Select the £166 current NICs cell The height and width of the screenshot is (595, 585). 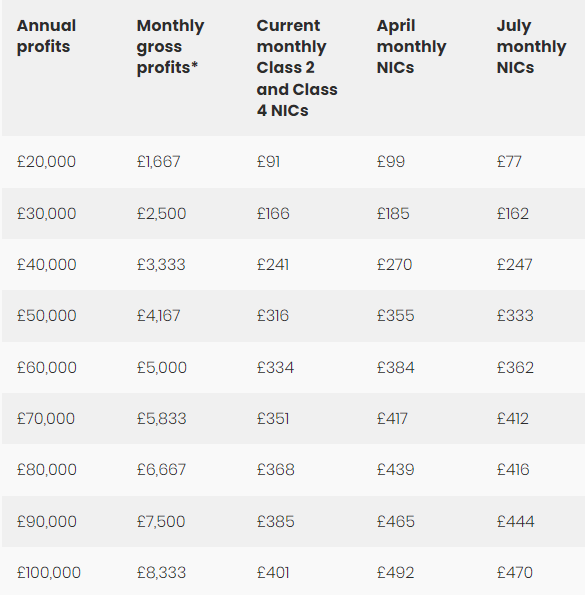273,213
